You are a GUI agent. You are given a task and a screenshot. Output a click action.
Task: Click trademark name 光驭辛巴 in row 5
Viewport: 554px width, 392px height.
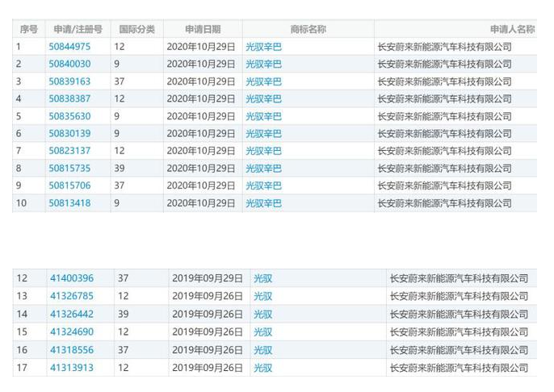pyautogui.click(x=263, y=116)
